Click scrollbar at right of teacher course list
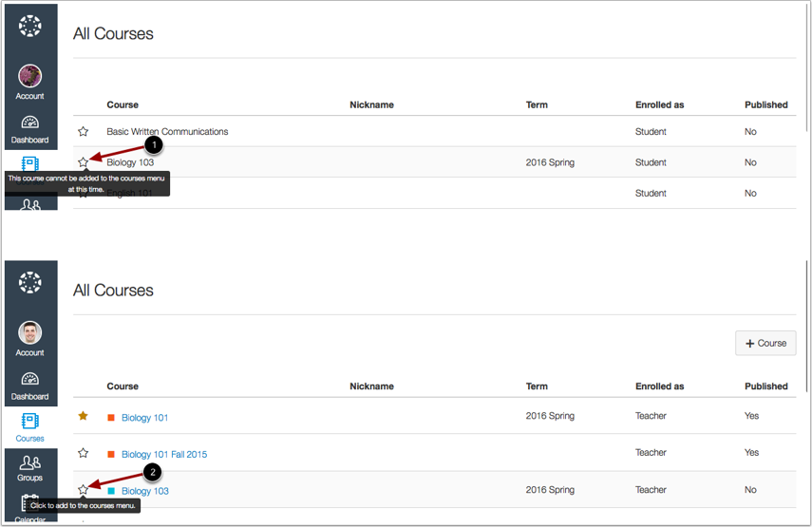Viewport: 812px width, 527px height. (x=807, y=326)
